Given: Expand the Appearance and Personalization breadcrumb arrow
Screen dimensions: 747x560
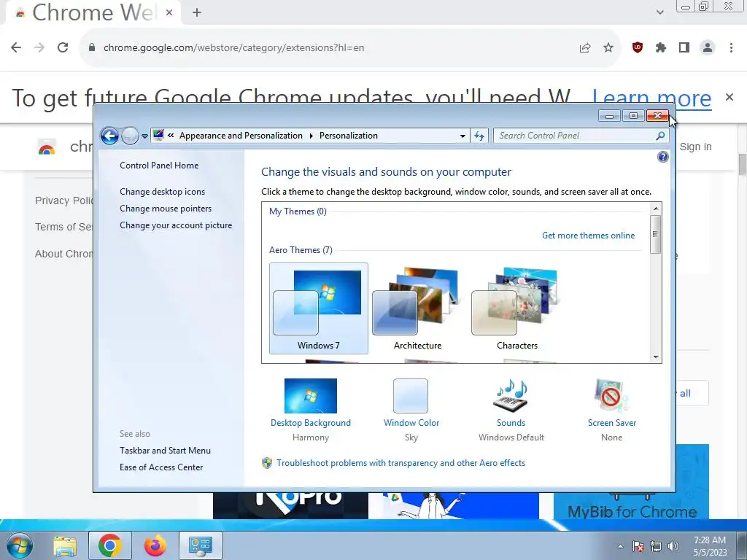Looking at the screenshot, I should point(311,136).
